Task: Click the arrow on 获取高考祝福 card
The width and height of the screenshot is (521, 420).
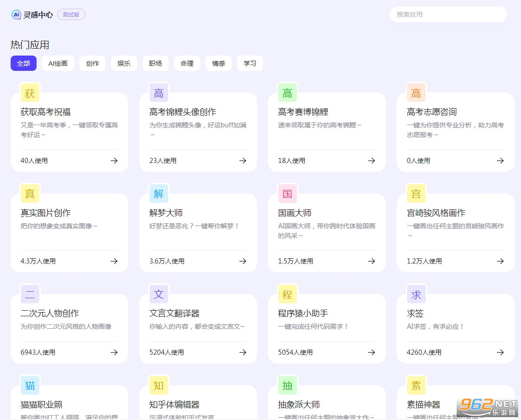Action: (114, 161)
